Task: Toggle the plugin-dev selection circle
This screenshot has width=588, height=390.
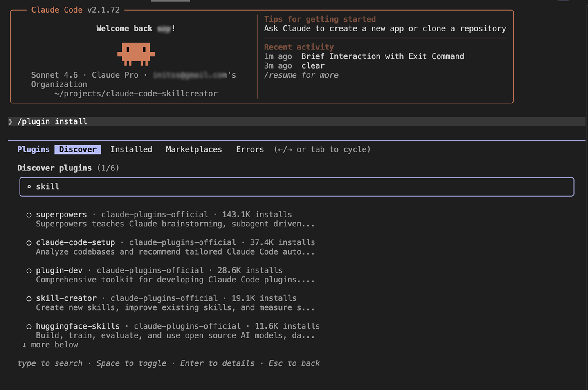Action: click(x=29, y=271)
